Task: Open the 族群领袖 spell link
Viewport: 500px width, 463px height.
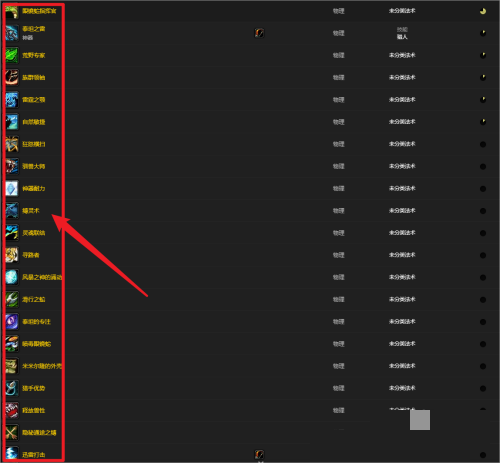Action: click(34, 78)
